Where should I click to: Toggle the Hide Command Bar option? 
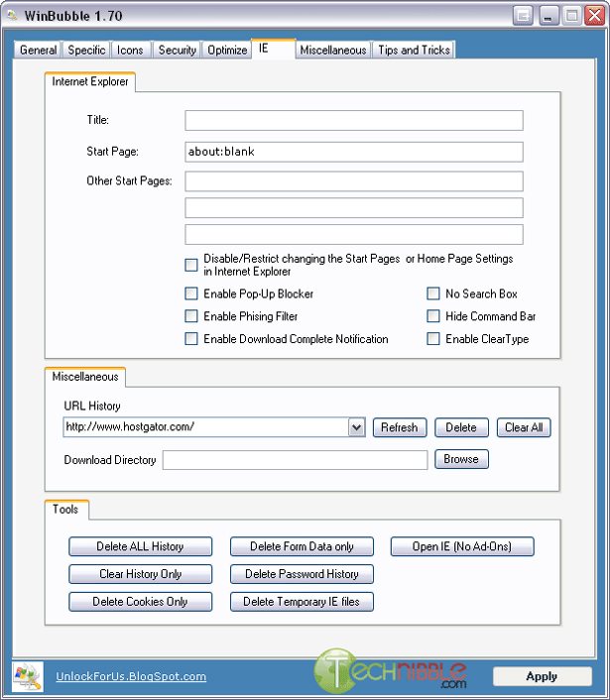point(433,316)
